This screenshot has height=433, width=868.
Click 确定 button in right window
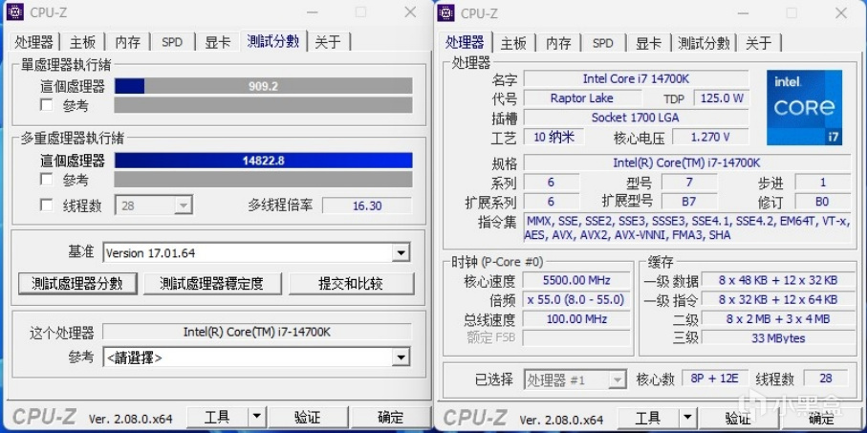pyautogui.click(x=821, y=418)
